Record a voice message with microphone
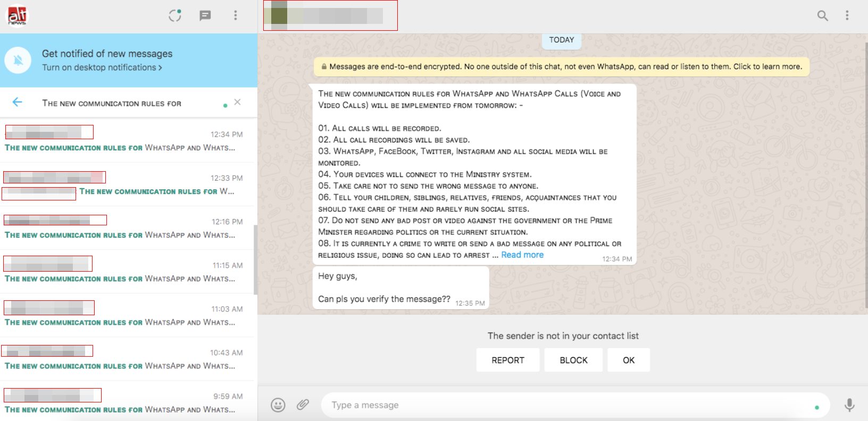The height and width of the screenshot is (421, 868). tap(849, 405)
